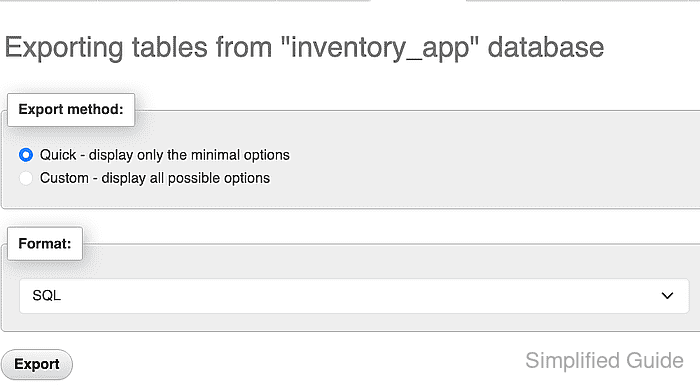Click the word 'Exporting' in the title
The height and width of the screenshot is (385, 700).
pyautogui.click(x=64, y=48)
